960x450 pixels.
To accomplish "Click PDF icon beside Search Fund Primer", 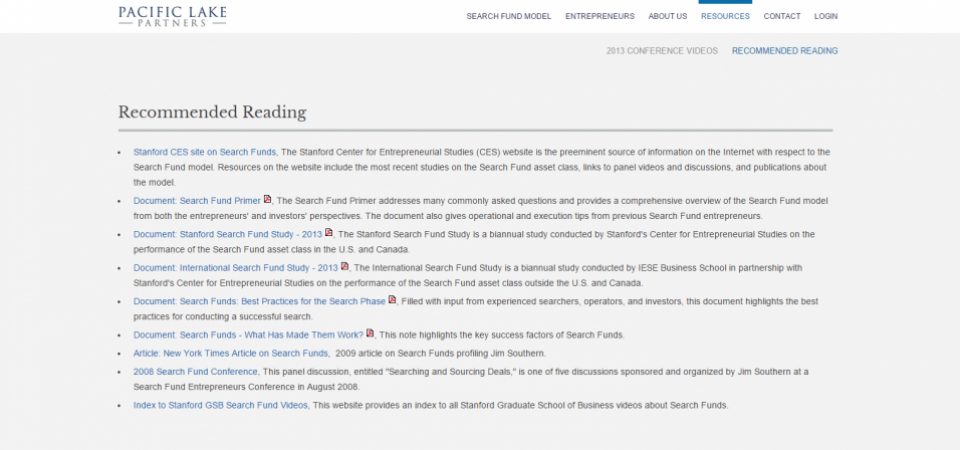I will [x=268, y=199].
